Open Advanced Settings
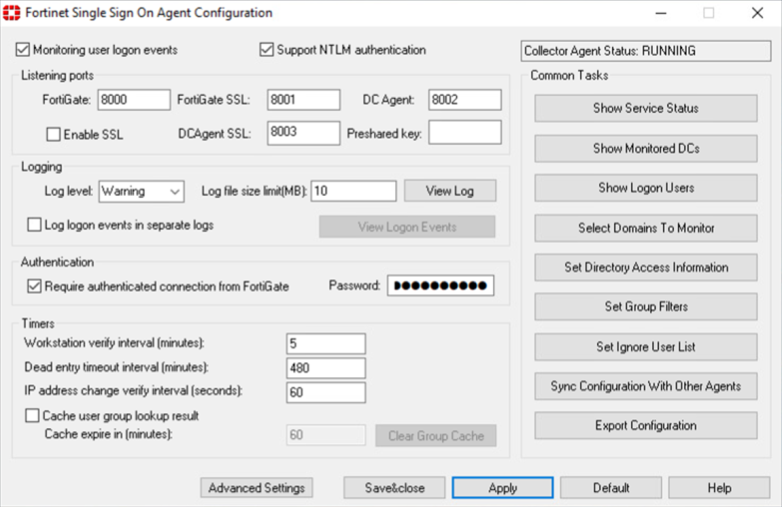Image resolution: width=782 pixels, height=507 pixels. (256, 488)
